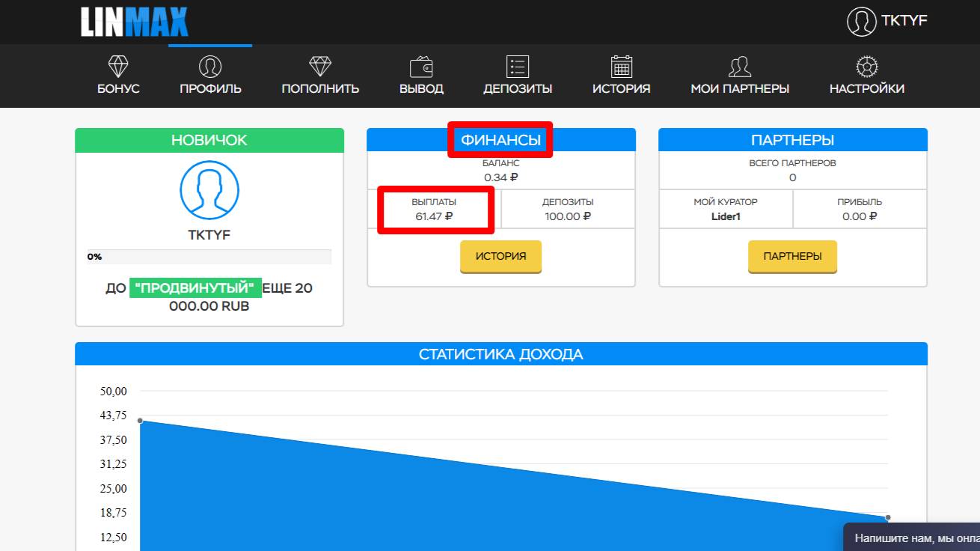This screenshot has width=980, height=551.
Task: Open the "Напишите нам" chat widget
Action: click(912, 538)
